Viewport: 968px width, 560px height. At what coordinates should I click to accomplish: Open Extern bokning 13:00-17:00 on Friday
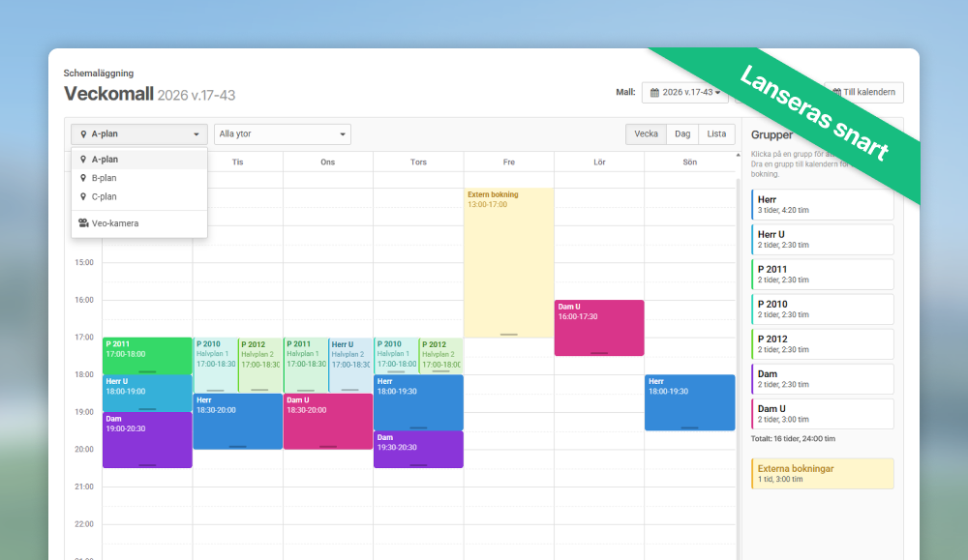point(509,263)
